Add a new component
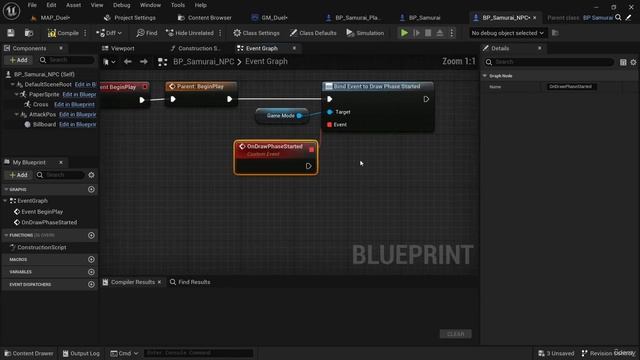 [18, 60]
